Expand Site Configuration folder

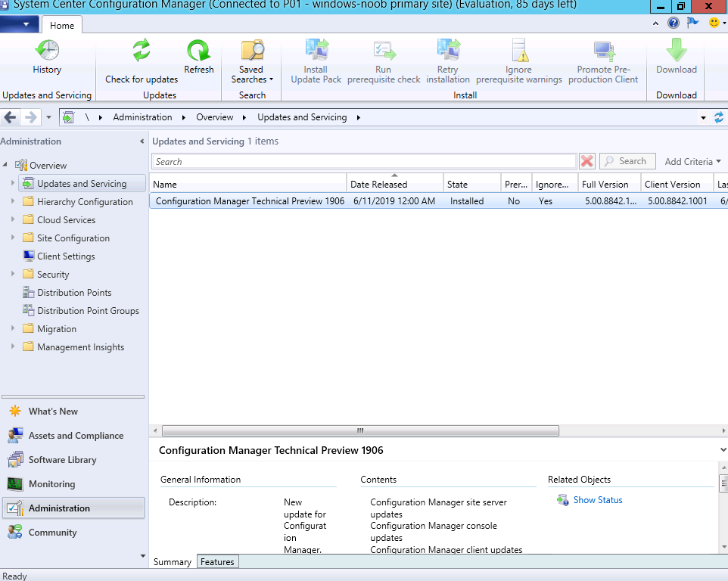(13, 237)
